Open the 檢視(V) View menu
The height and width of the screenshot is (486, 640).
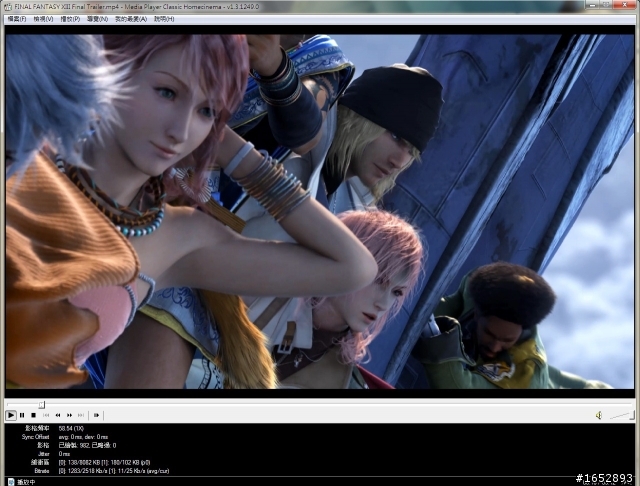click(x=43, y=19)
